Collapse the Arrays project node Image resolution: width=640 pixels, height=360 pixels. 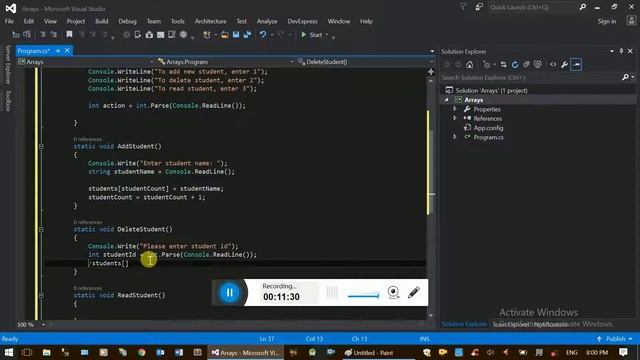coord(447,100)
